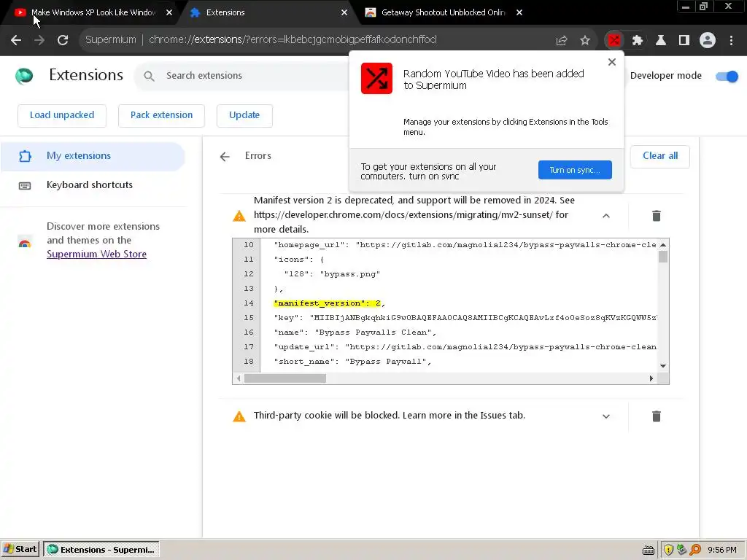The image size is (747, 560).
Task: Switch to the Make Windows XP Look Like tab
Action: pyautogui.click(x=93, y=13)
